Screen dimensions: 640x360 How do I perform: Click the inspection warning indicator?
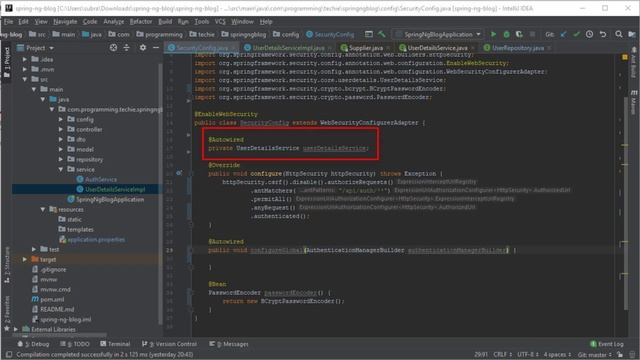[x=624, y=57]
